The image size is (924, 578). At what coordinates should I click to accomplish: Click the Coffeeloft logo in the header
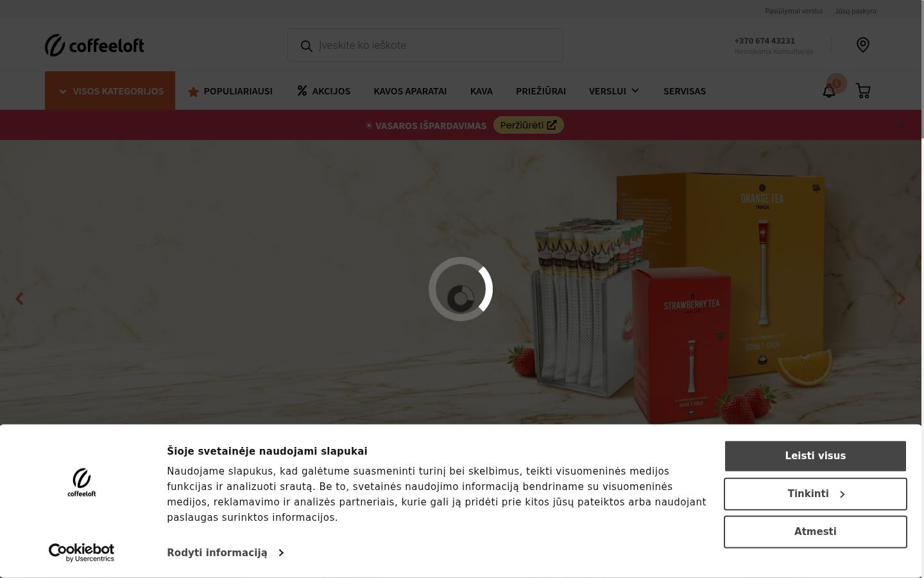pos(94,45)
